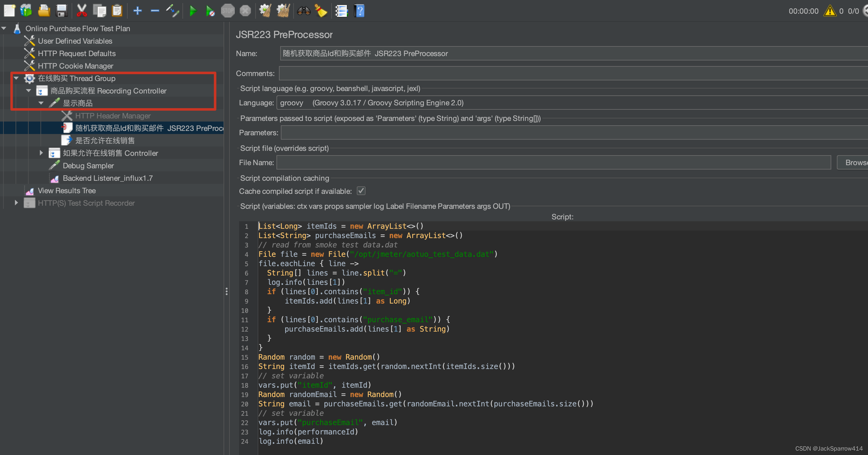Click the Search binoculars icon
Screen dimensions: 868x455
click(x=304, y=11)
